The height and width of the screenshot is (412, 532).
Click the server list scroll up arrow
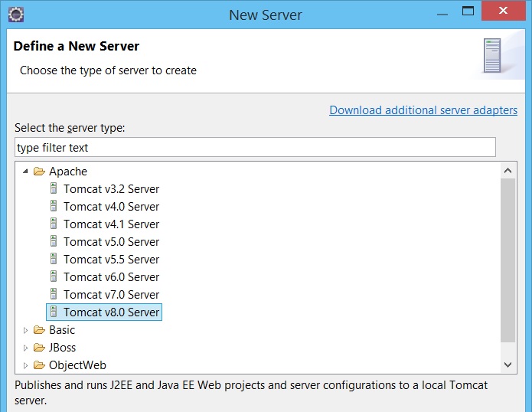[x=508, y=170]
